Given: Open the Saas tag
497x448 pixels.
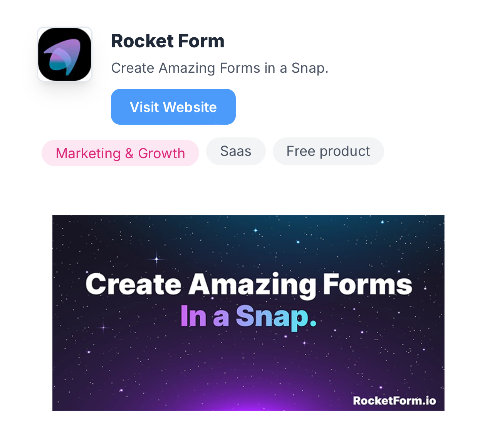Looking at the screenshot, I should (236, 151).
